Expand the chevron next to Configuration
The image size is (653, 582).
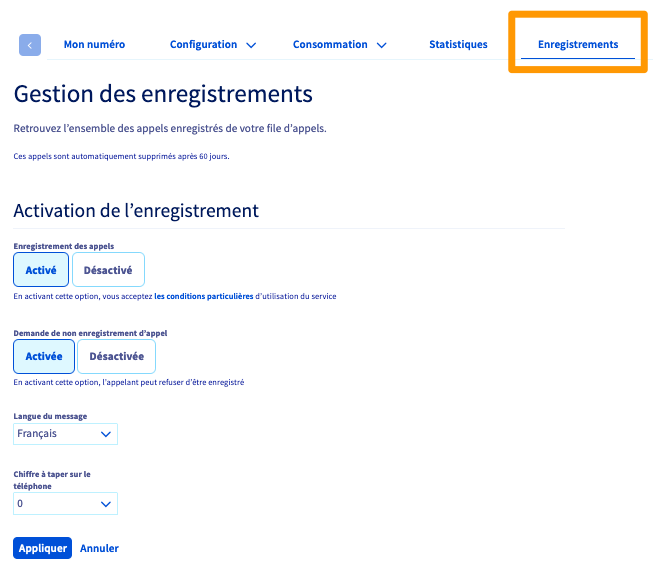point(251,45)
